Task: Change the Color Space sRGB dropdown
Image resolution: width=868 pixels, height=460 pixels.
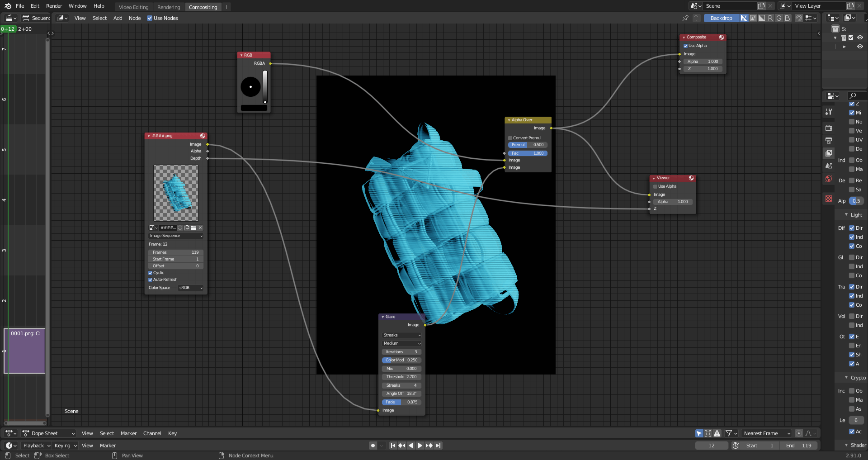Action: [x=190, y=288]
